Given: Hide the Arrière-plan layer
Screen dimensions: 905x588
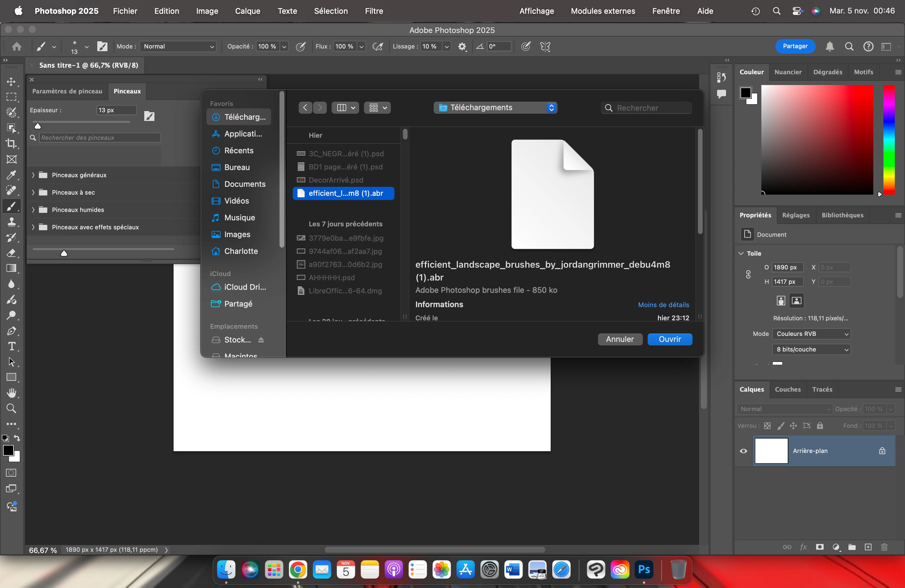Looking at the screenshot, I should pyautogui.click(x=743, y=451).
